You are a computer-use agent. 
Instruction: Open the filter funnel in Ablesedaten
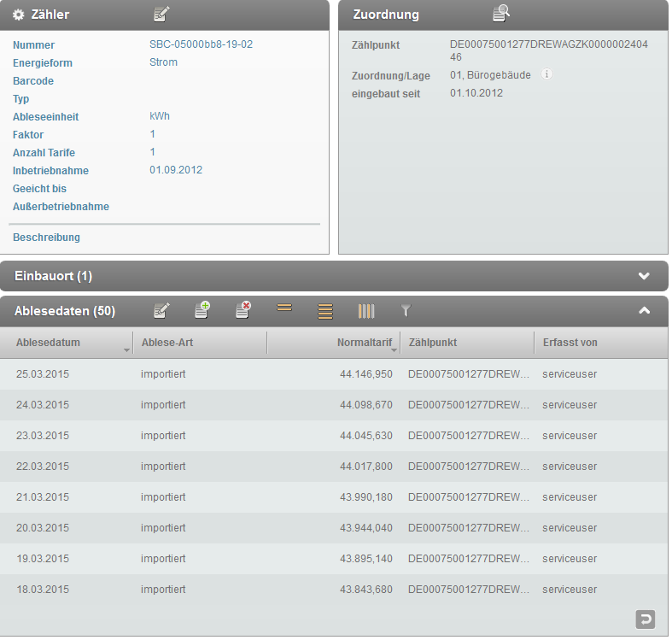(406, 311)
